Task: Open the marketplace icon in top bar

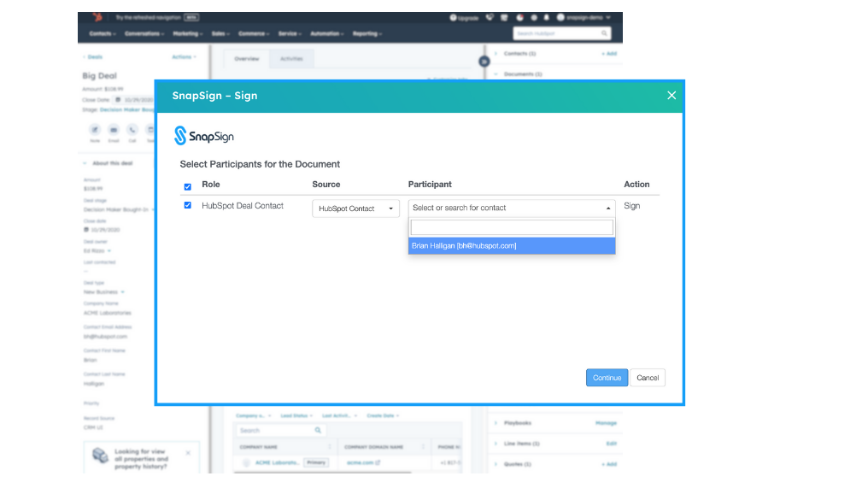Action: 504,18
